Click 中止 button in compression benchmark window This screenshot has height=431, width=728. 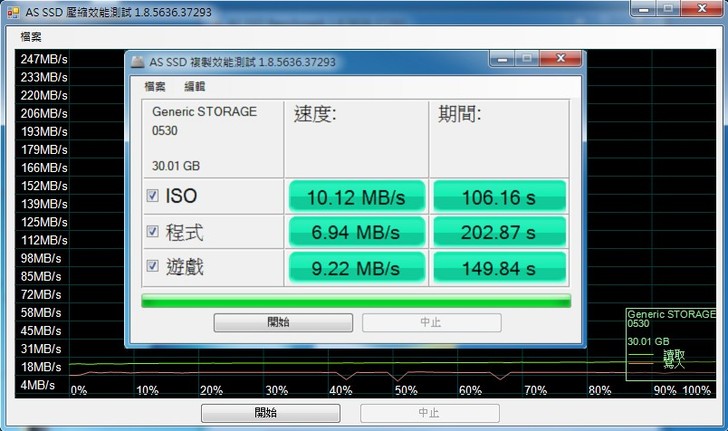coord(429,413)
